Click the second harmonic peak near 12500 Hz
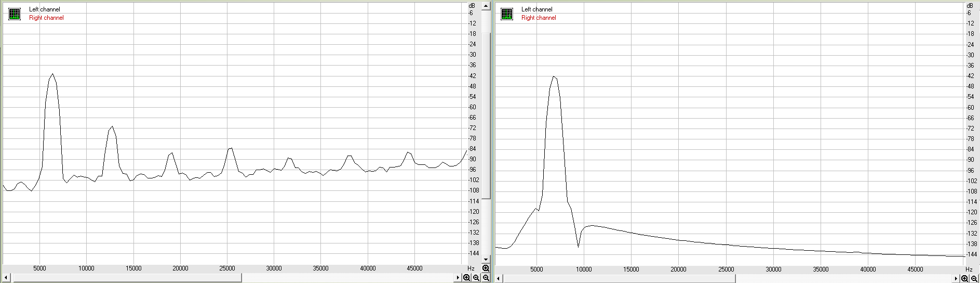This screenshot has width=980, height=283. tap(112, 127)
